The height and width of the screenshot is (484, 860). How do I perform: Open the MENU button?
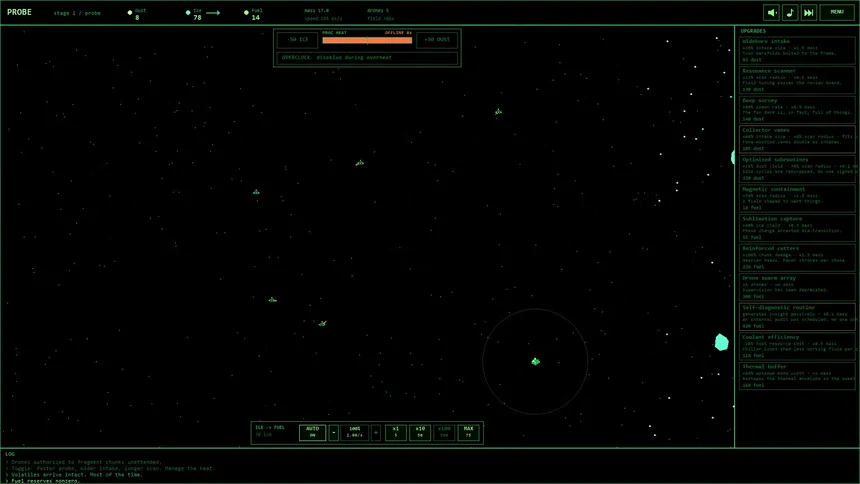(x=838, y=13)
